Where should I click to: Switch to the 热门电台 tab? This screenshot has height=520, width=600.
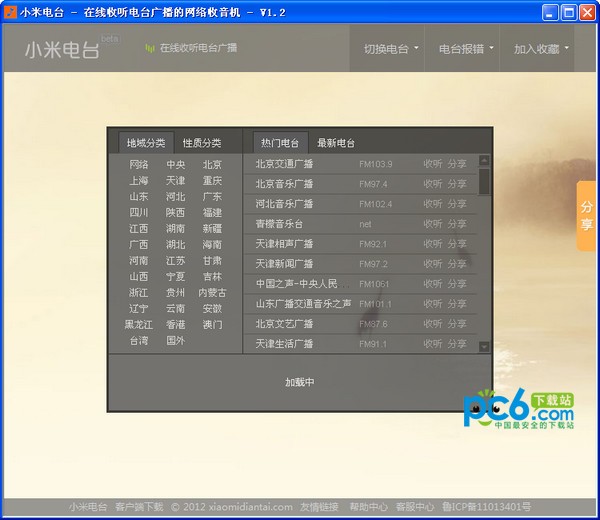point(280,143)
